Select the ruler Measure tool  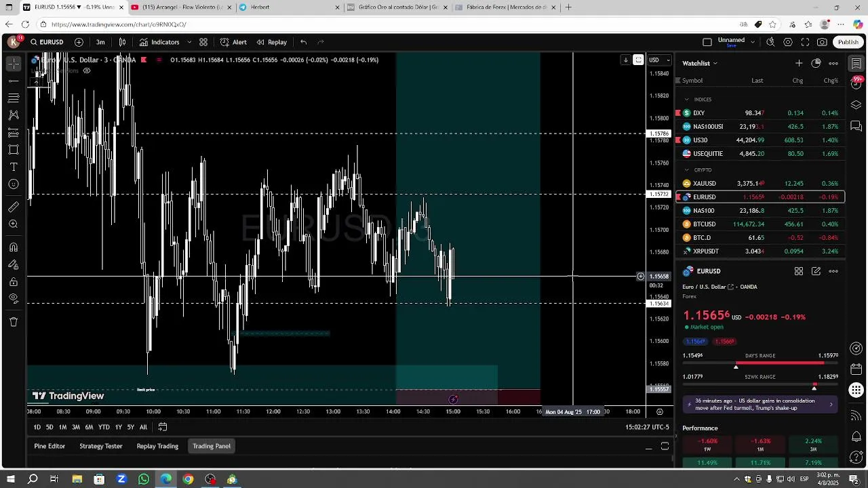(14, 207)
